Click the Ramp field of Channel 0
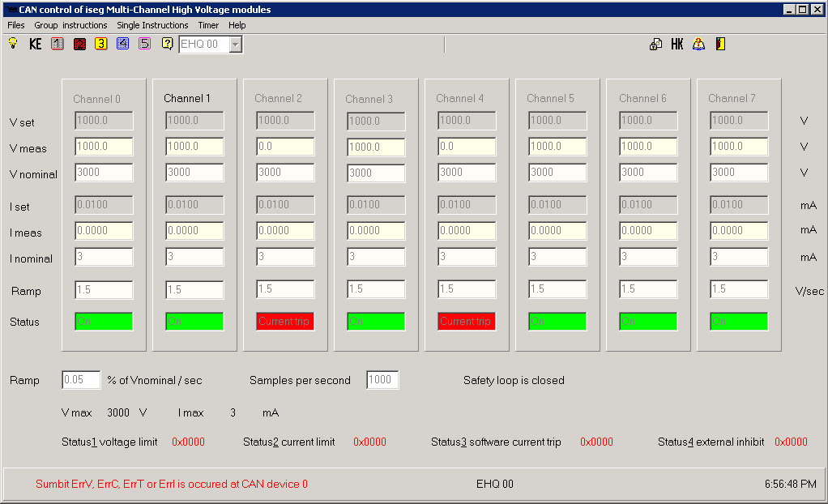The width and height of the screenshot is (828, 504). 104,289
